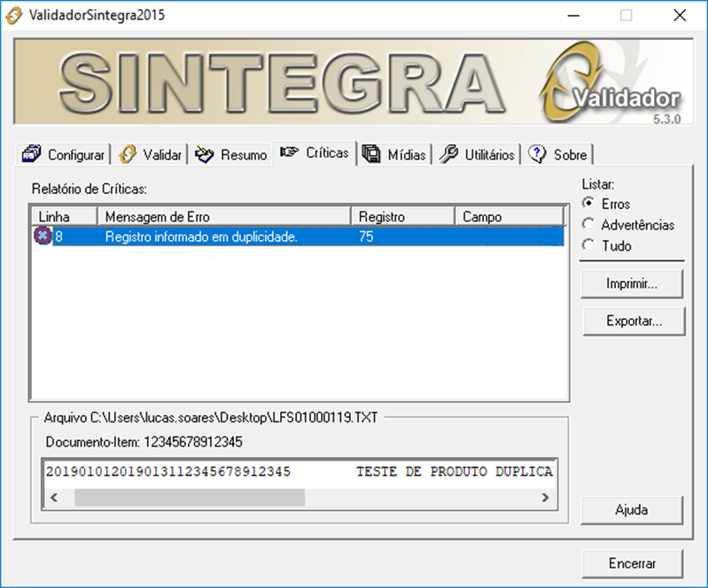The image size is (708, 588).
Task: Click the scroll left arrow in record view
Action: (54, 498)
